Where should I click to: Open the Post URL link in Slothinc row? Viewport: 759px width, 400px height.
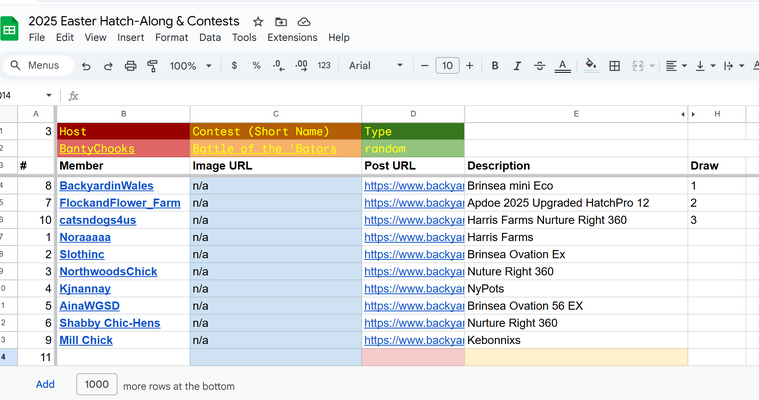coord(414,255)
